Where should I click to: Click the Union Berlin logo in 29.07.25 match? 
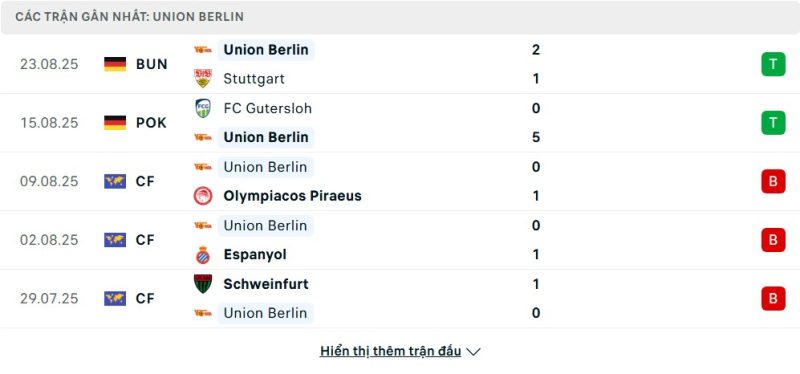[x=203, y=313]
